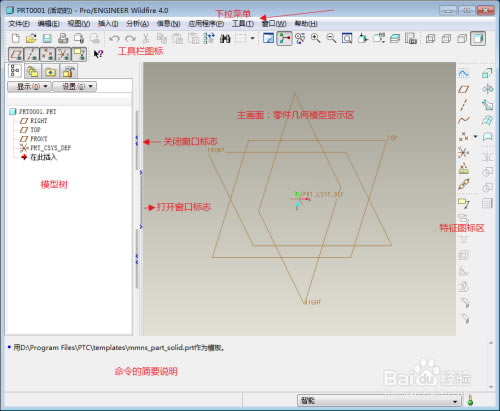Create a new file with the New icon
The width and height of the screenshot is (500, 411).
[15, 38]
